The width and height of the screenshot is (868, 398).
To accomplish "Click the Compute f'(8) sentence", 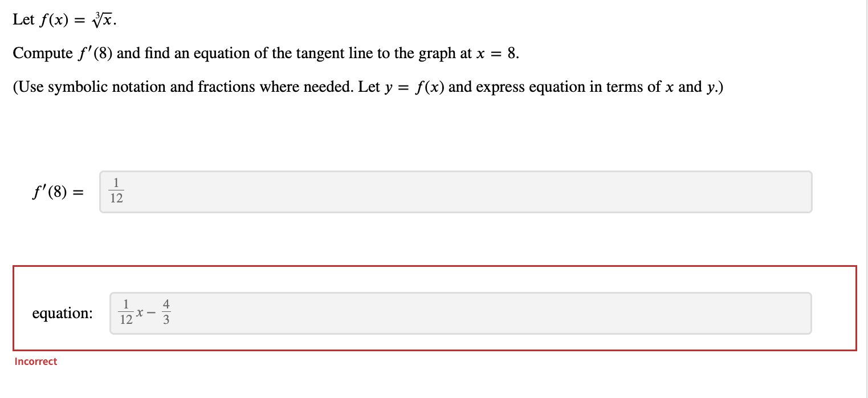I will (266, 53).
